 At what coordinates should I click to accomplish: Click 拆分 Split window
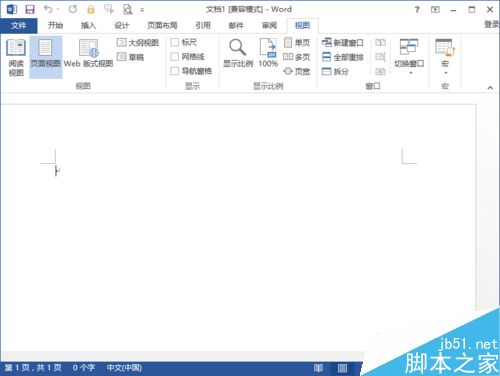point(335,71)
